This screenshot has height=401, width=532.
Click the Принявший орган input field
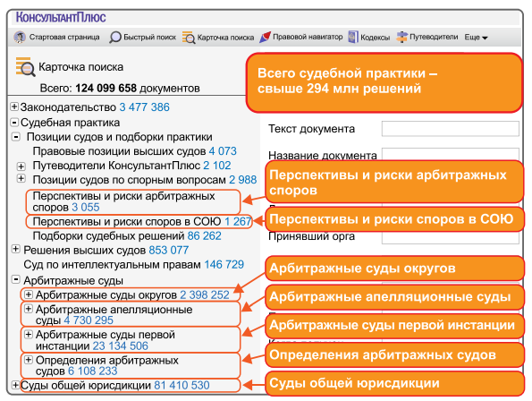(451, 238)
